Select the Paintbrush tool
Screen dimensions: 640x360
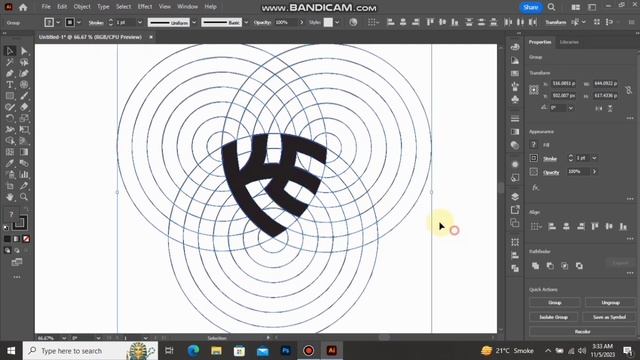click(24, 96)
